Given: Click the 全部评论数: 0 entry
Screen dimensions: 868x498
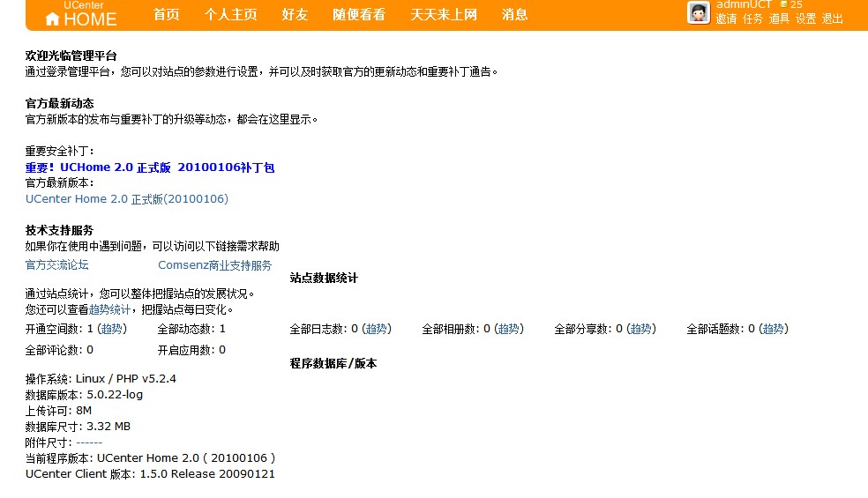Looking at the screenshot, I should tap(59, 350).
